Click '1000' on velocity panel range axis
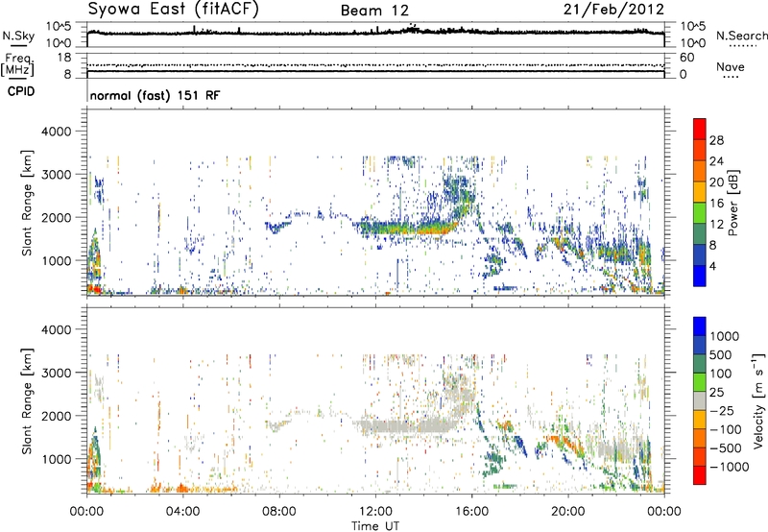 tap(57, 459)
